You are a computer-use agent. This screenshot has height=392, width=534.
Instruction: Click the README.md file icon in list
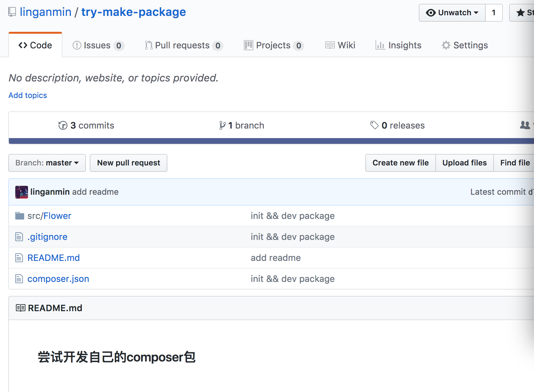click(x=19, y=258)
